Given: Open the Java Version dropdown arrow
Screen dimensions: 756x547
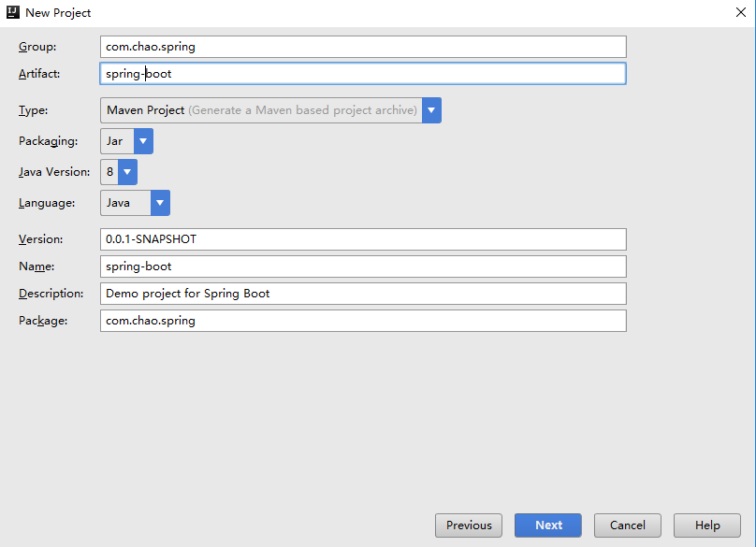Looking at the screenshot, I should 127,172.
